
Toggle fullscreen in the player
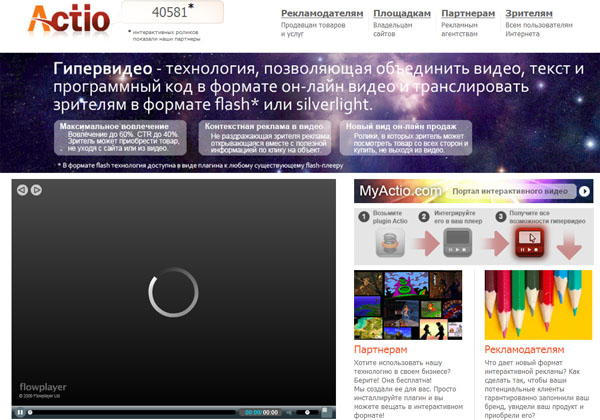click(325, 411)
